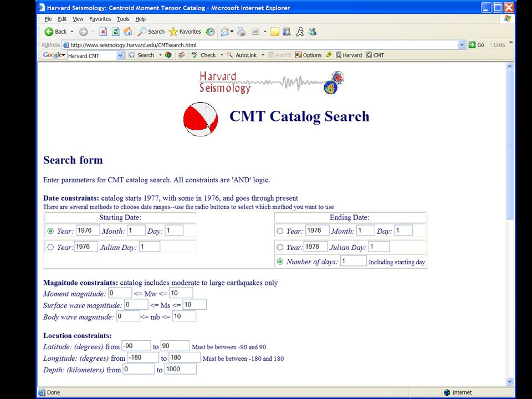Open the Back button history dropdown arrow
This screenshot has width=532, height=399.
pos(72,32)
